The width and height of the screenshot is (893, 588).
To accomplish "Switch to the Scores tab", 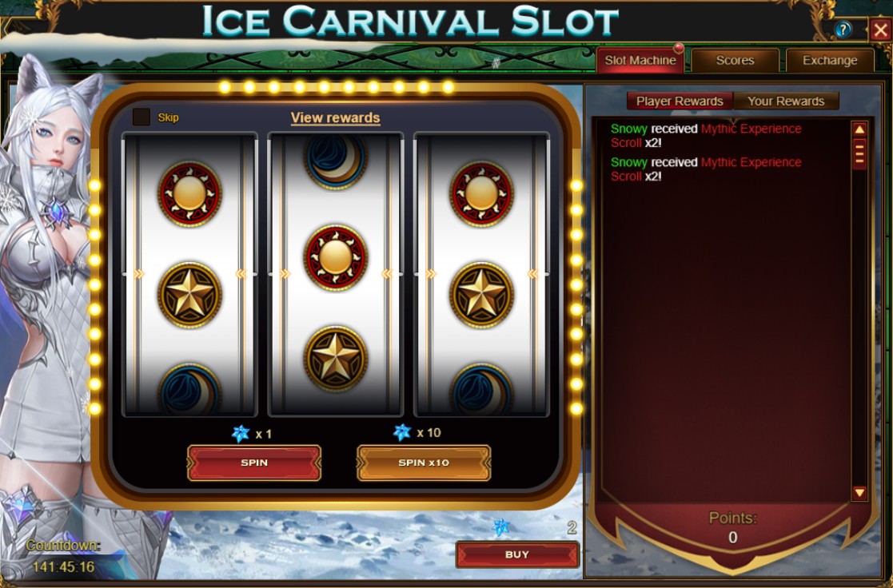I will tap(735, 61).
